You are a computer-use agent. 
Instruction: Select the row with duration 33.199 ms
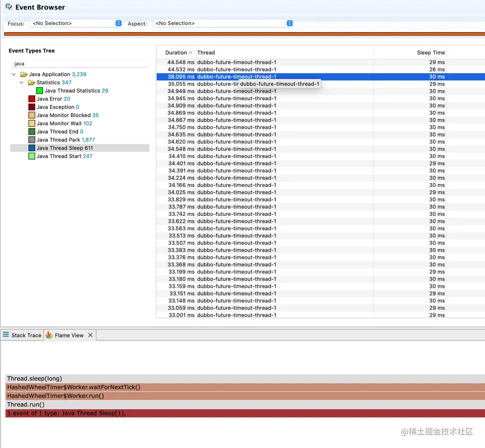(321, 272)
